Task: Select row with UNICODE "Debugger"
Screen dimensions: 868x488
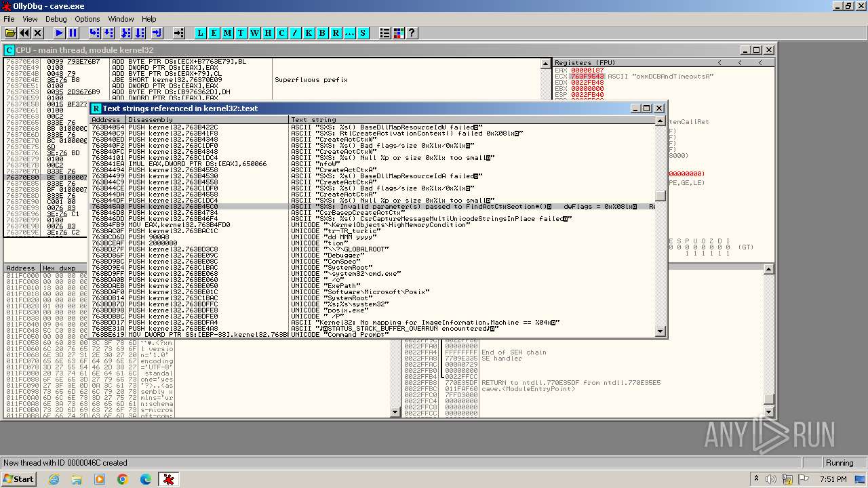Action: point(373,256)
